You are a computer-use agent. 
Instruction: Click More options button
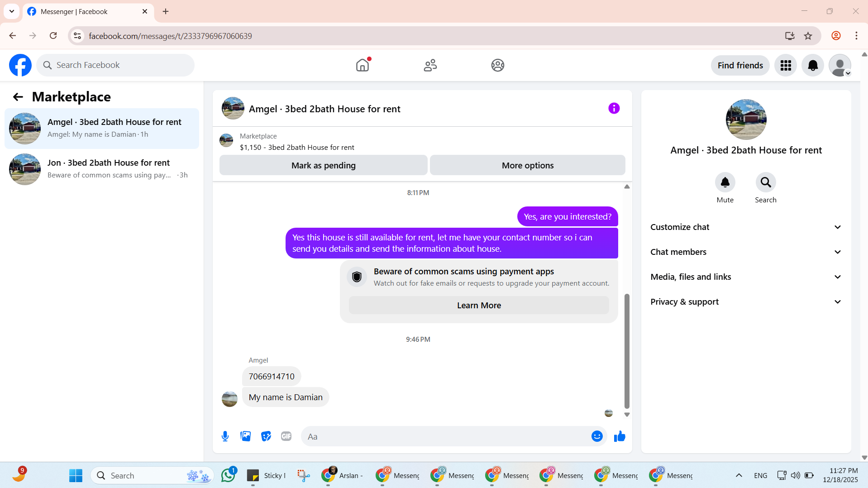point(528,165)
